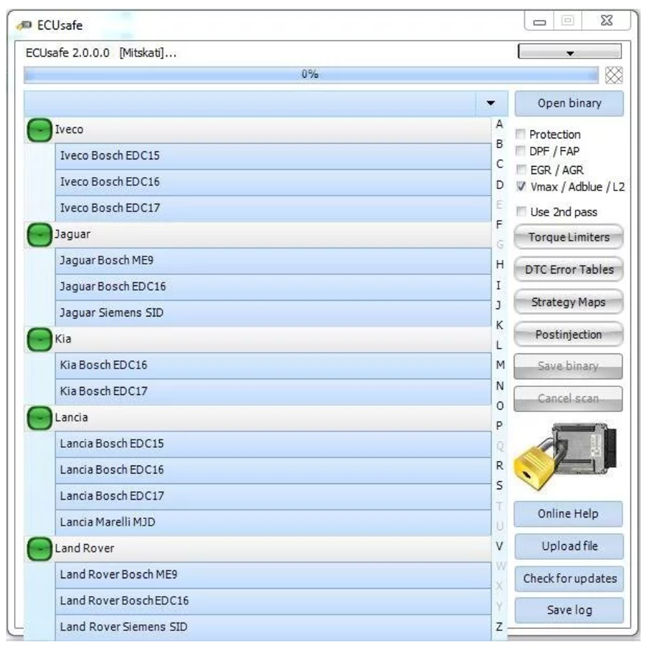The image size is (650, 650).
Task: Collapse the Land Rover group green button
Action: tap(39, 549)
